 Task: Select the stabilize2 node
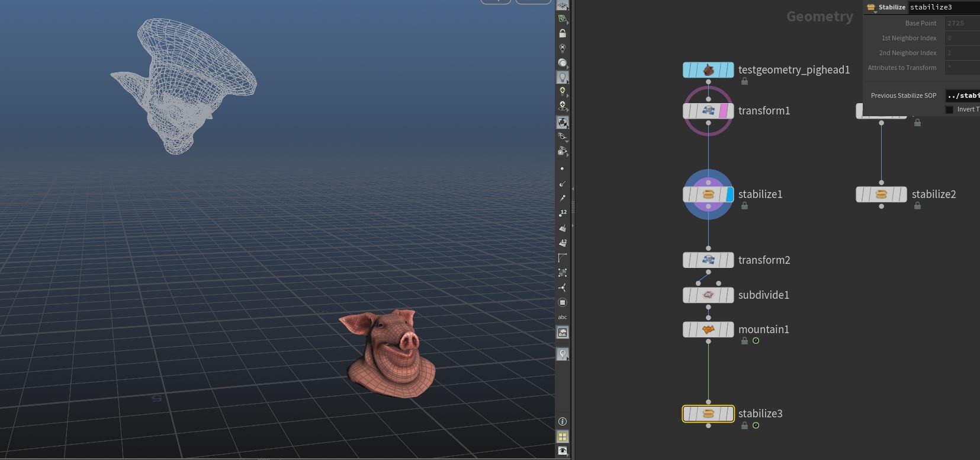(881, 194)
